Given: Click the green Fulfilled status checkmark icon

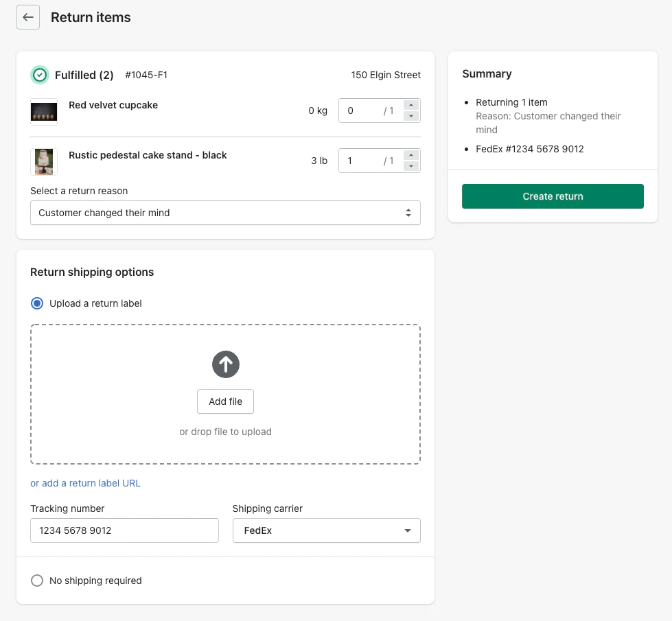Looking at the screenshot, I should pyautogui.click(x=40, y=75).
